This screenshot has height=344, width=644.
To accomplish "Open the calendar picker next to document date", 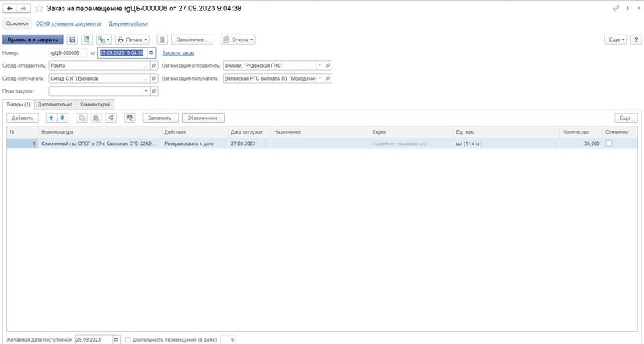I will [x=150, y=52].
